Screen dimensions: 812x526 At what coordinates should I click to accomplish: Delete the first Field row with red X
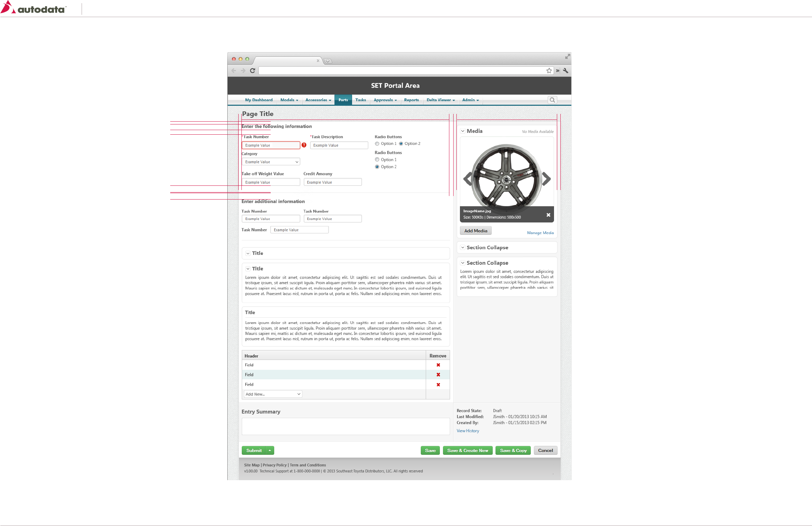coord(438,365)
